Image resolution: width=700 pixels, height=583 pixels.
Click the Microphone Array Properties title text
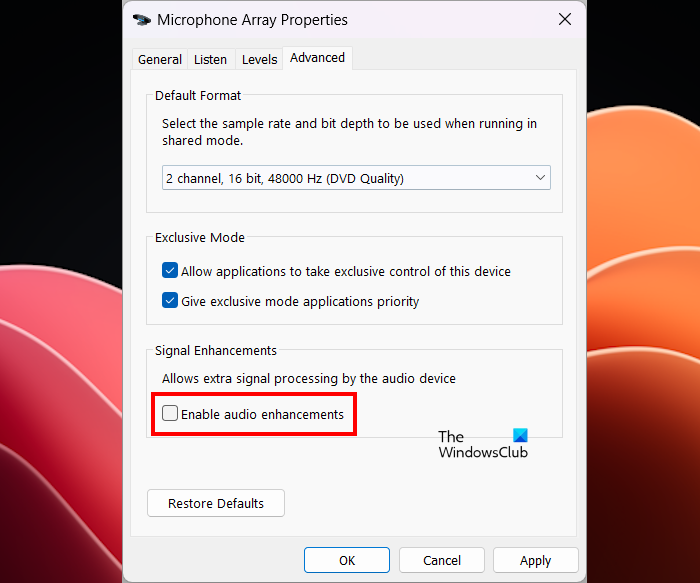click(251, 19)
